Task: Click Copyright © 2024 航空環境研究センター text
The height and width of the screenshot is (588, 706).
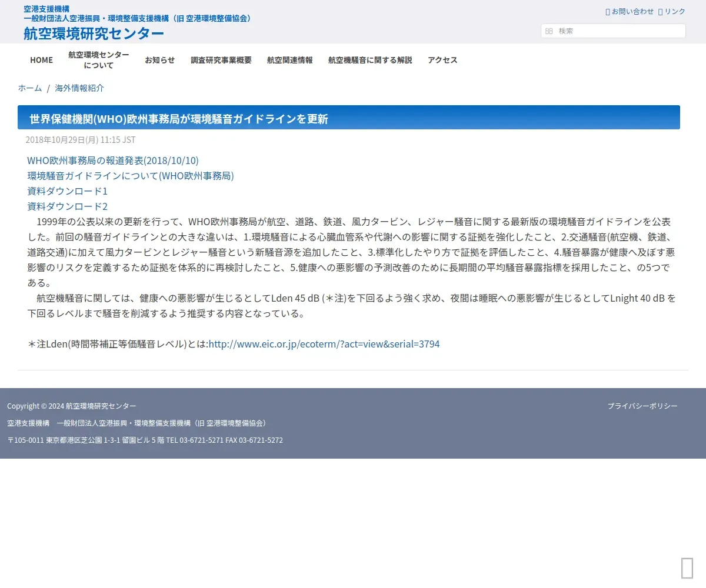Action: (72, 406)
